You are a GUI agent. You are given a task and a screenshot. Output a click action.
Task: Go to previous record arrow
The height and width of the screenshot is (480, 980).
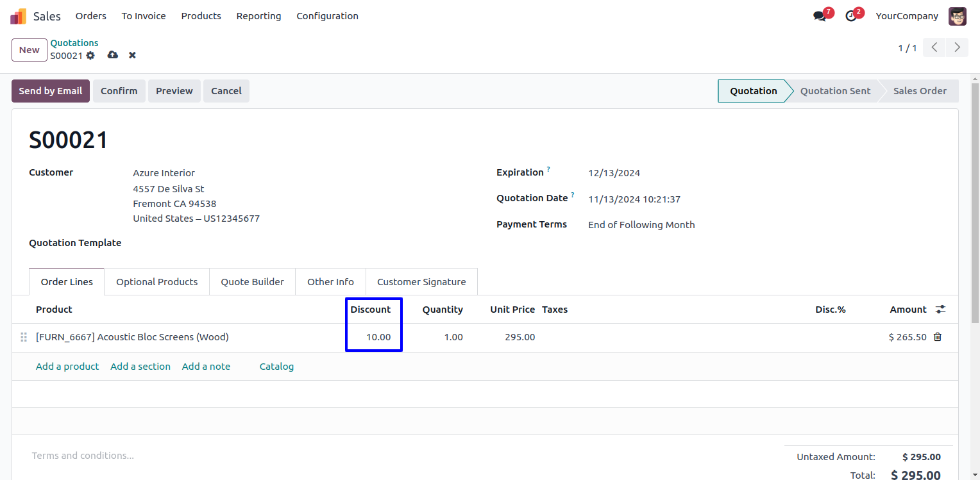934,47
